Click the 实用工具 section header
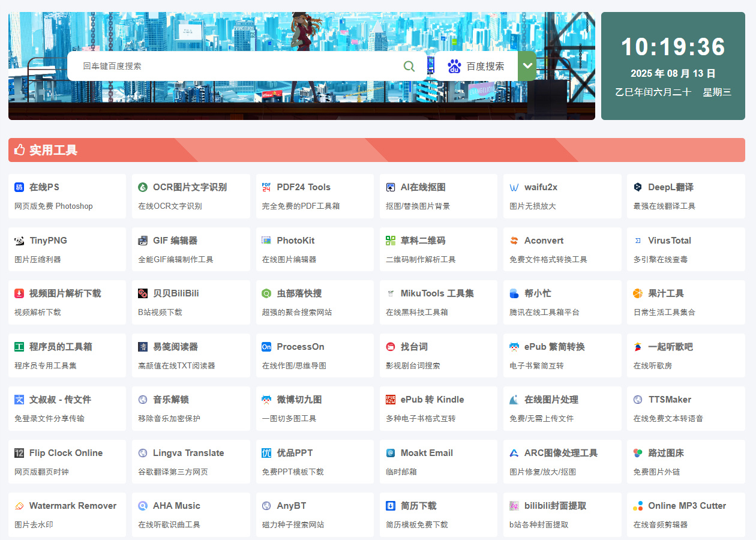 tap(377, 150)
